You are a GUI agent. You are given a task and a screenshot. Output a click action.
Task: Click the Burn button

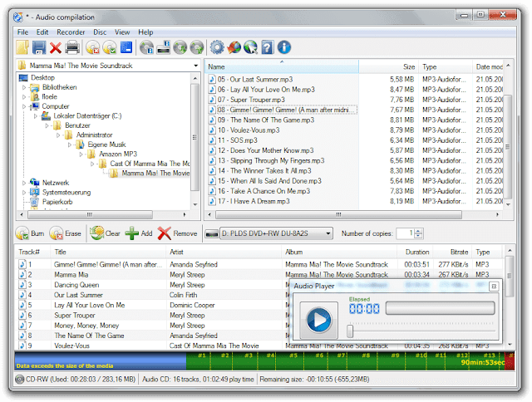30,233
